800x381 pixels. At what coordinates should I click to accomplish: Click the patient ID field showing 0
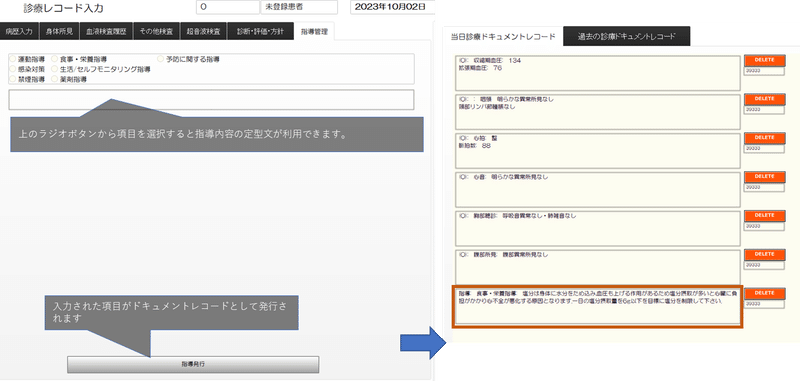(228, 7)
